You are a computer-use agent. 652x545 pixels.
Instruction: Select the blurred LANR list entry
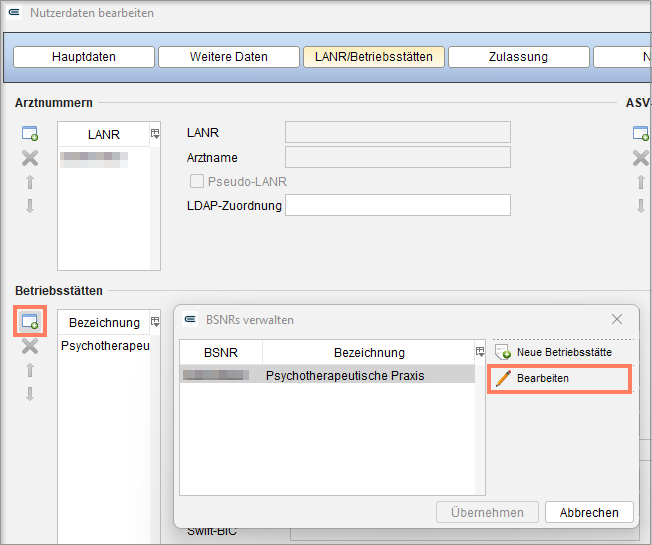click(94, 159)
